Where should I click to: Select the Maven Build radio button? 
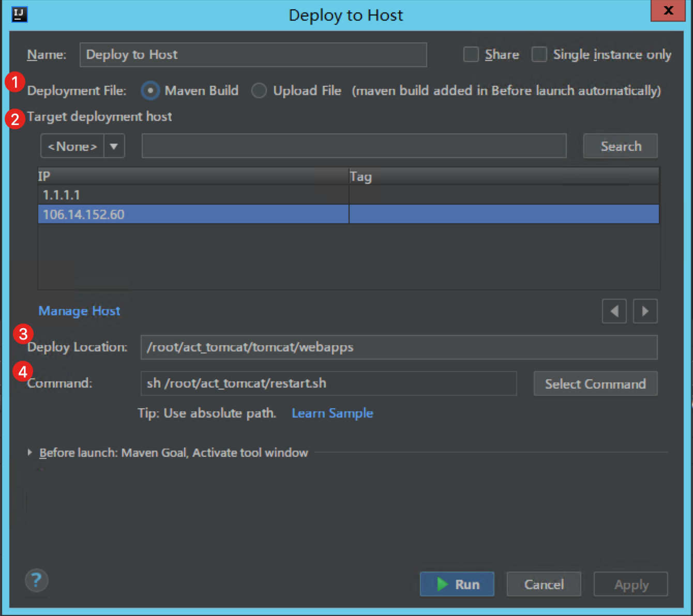tap(150, 90)
